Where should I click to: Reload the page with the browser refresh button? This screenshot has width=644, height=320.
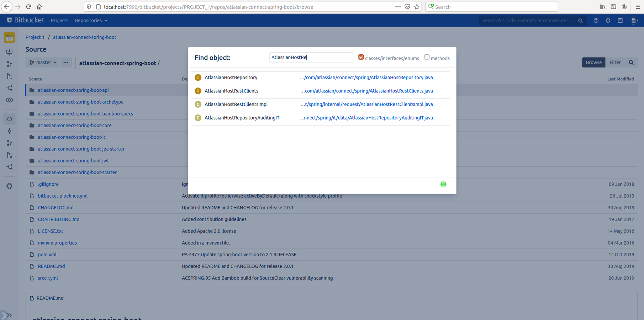pos(28,7)
